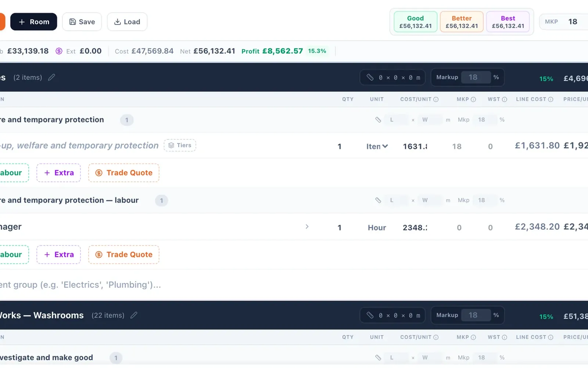Open WST info icon in first table
Image resolution: width=588 pixels, height=368 pixels.
point(505,99)
